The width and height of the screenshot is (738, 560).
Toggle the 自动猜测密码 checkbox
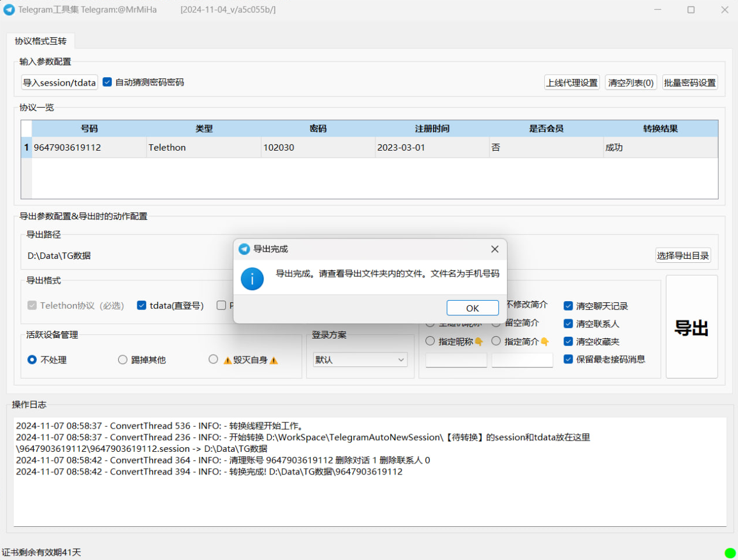coord(107,82)
